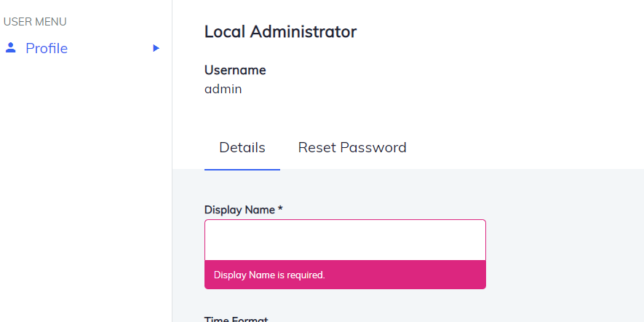Viewport: 644px width, 322px height.
Task: Focus the Display Name input field
Action: [x=345, y=240]
